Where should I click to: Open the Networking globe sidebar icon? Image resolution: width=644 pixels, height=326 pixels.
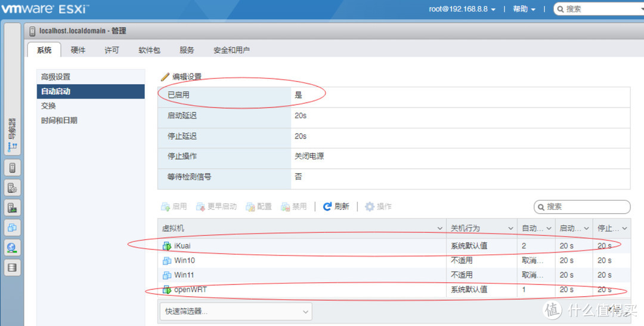(13, 247)
